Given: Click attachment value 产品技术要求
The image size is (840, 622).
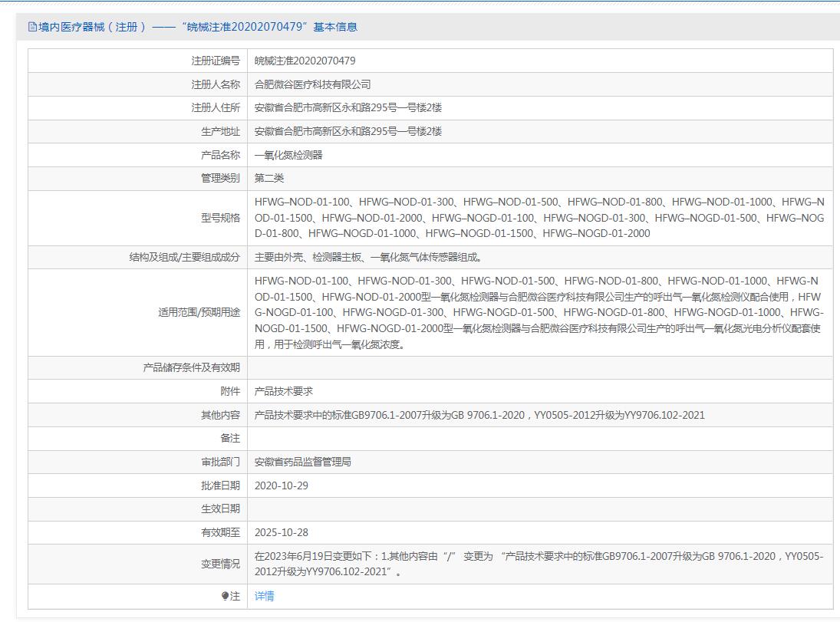Looking at the screenshot, I should point(284,391).
